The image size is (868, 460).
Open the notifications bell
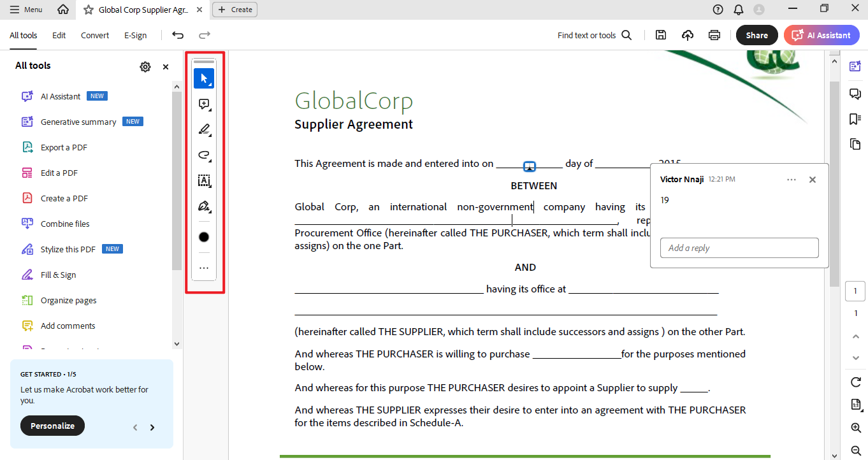739,9
